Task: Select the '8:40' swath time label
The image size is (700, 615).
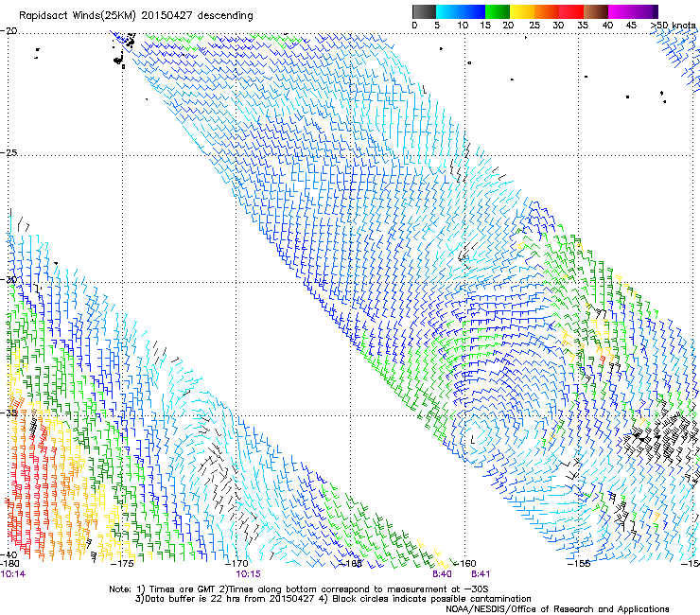Action: 442,574
